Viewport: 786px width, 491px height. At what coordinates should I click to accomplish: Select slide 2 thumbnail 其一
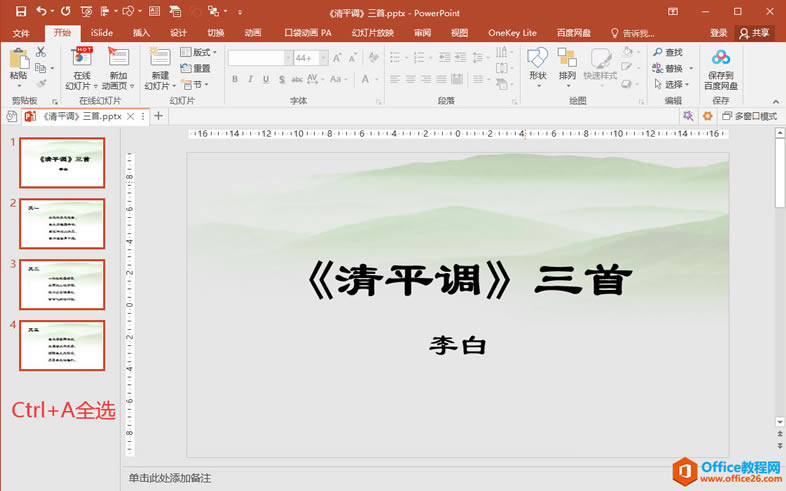click(x=62, y=223)
